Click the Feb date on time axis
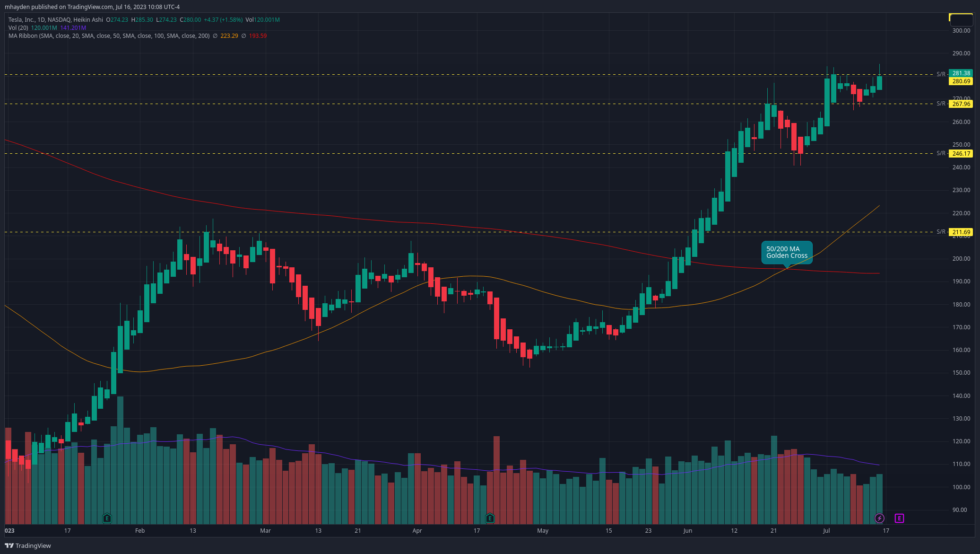Screen dimensions: 980x554 pyautogui.click(x=140, y=531)
